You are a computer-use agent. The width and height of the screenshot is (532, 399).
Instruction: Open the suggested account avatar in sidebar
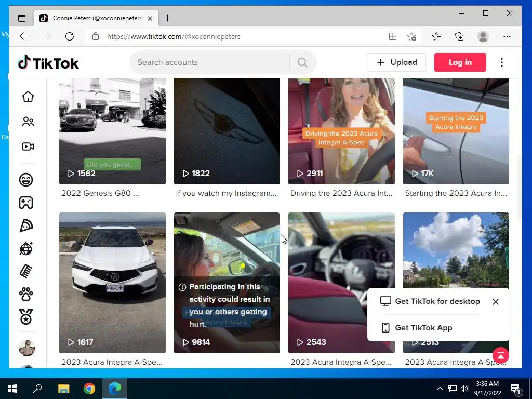point(27,348)
